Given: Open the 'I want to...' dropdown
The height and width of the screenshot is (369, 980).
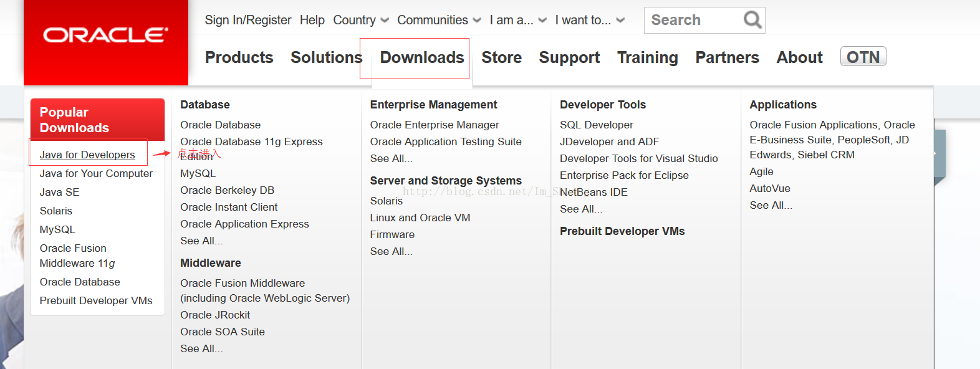Looking at the screenshot, I should tap(590, 20).
